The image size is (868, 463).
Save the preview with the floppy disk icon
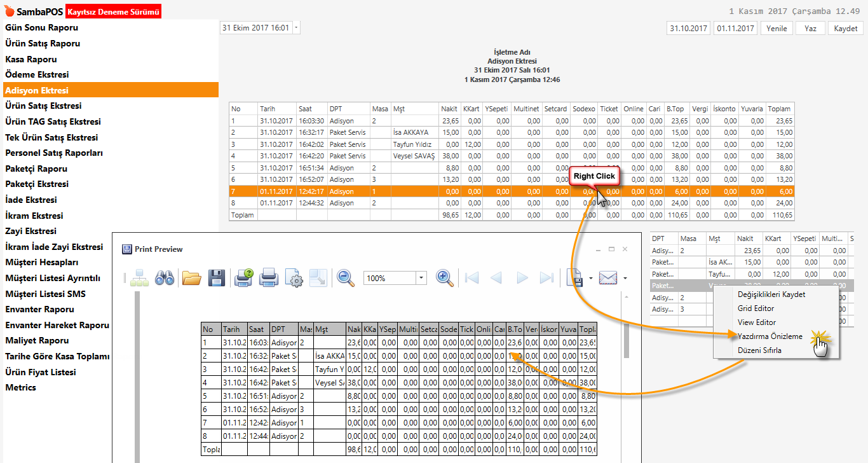pos(217,278)
